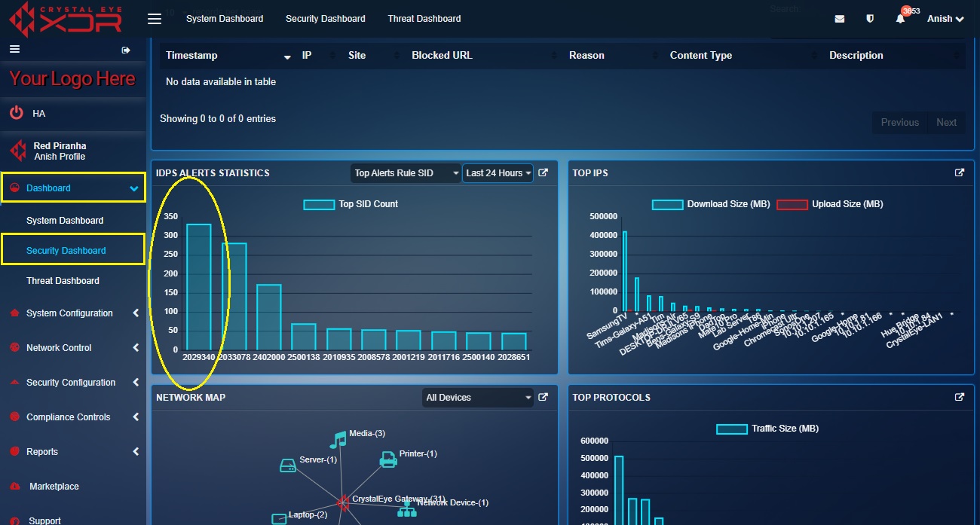
Task: Expand Compliance Controls menu
Action: [x=73, y=417]
